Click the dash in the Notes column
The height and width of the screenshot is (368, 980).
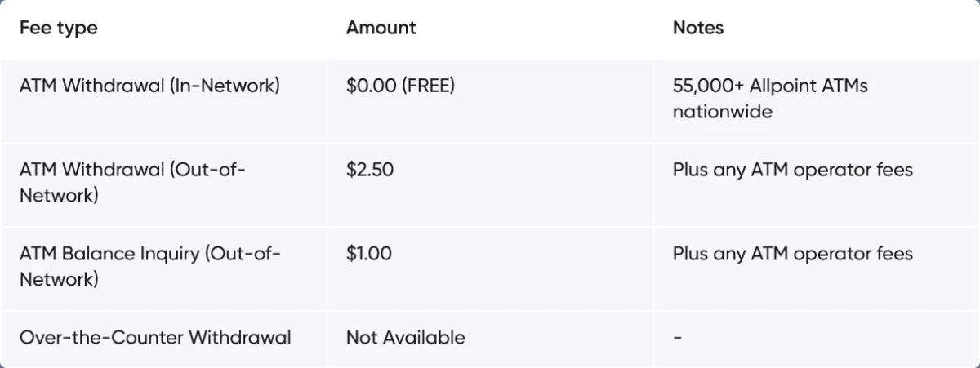click(x=678, y=337)
